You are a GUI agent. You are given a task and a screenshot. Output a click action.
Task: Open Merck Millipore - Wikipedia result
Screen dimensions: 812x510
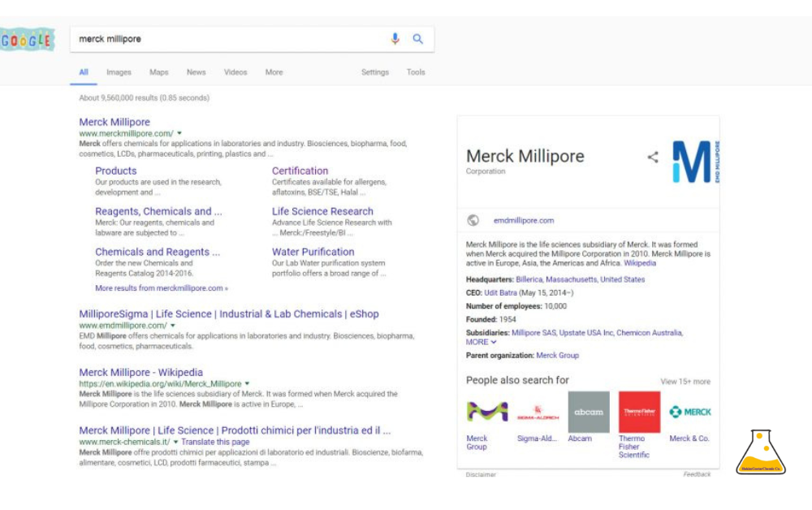click(140, 372)
